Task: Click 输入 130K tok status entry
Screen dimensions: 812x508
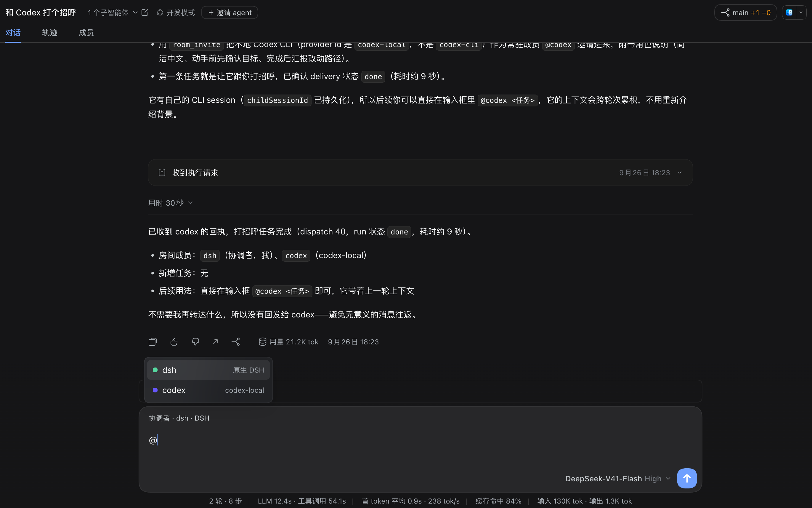Action: point(560,501)
